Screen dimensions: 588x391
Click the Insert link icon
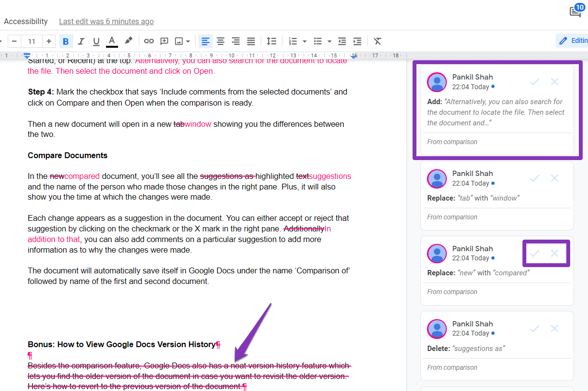point(149,41)
